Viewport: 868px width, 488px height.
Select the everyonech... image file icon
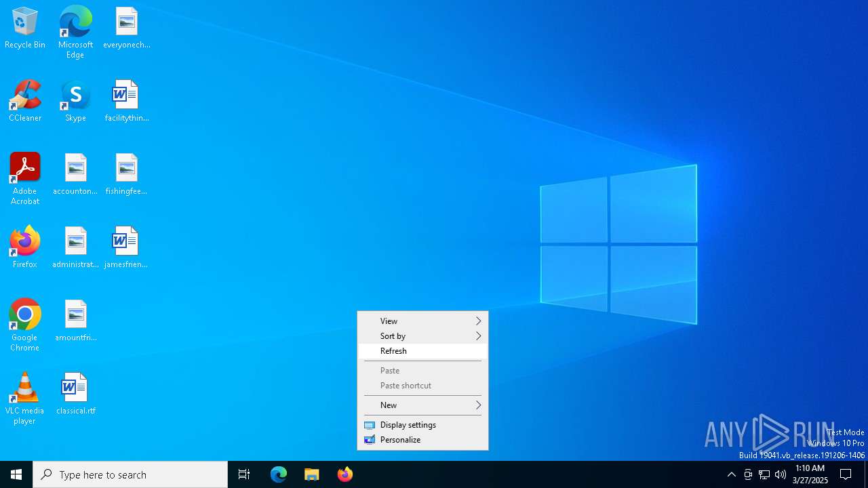127,28
